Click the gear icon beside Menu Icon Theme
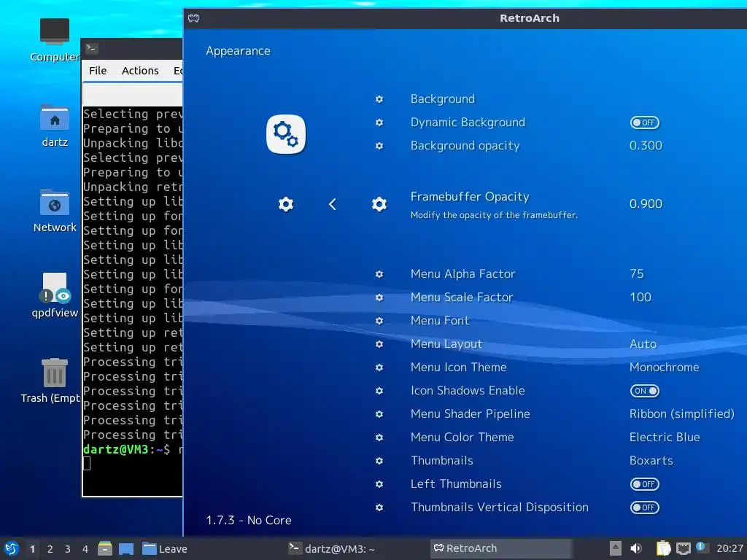 pyautogui.click(x=379, y=367)
